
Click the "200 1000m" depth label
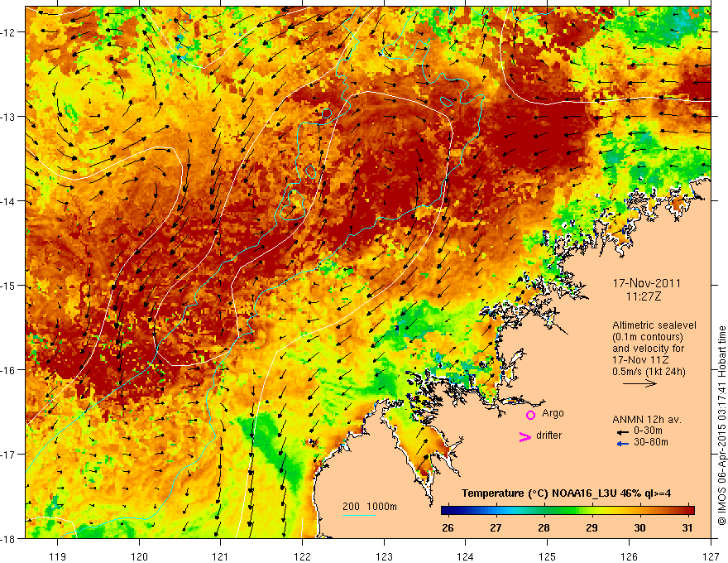click(370, 507)
